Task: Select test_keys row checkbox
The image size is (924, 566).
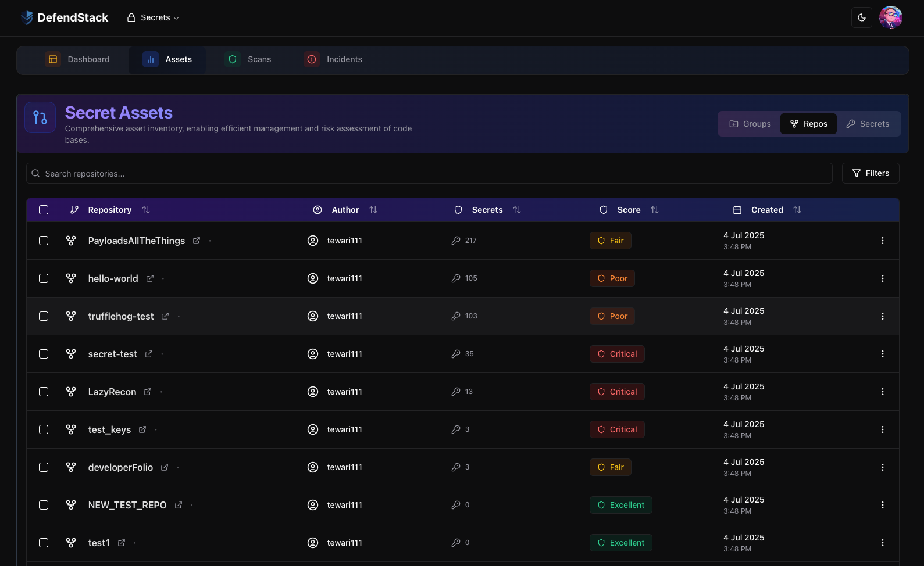Action: [x=44, y=429]
